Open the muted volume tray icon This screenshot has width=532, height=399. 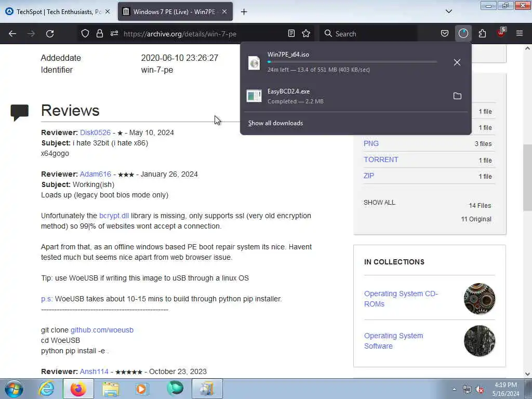tap(480, 390)
